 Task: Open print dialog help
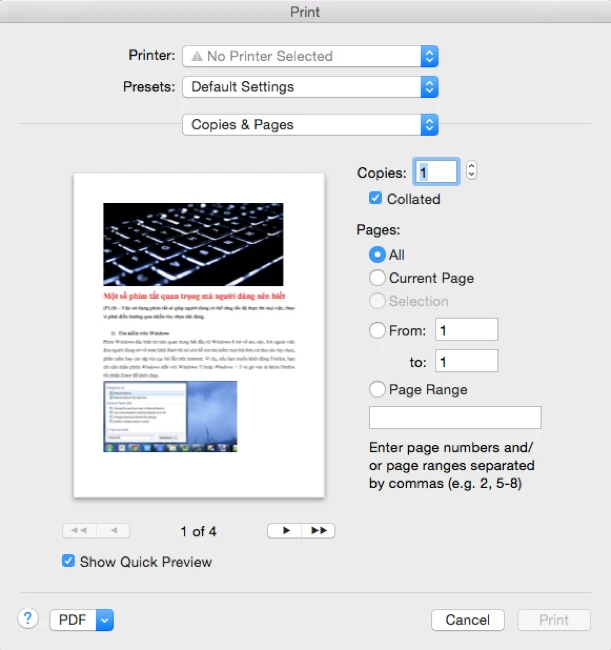pos(28,619)
